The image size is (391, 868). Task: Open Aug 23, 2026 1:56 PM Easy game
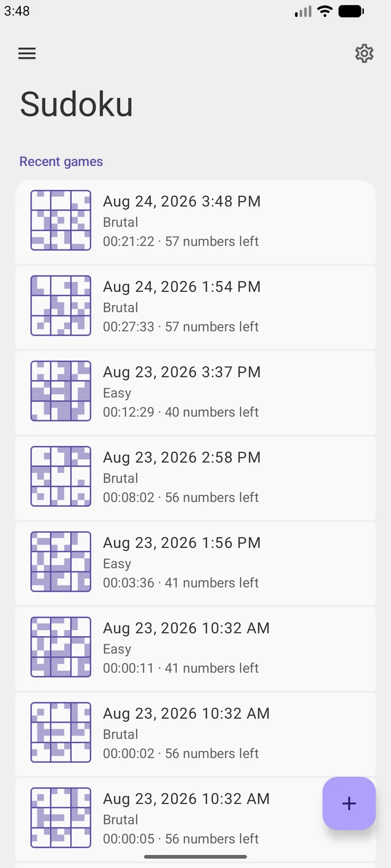tap(195, 564)
